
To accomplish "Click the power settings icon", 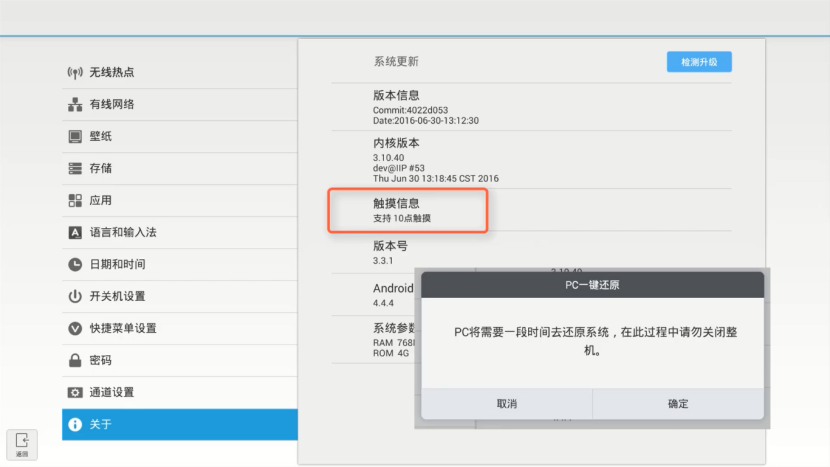I will pyautogui.click(x=75, y=296).
